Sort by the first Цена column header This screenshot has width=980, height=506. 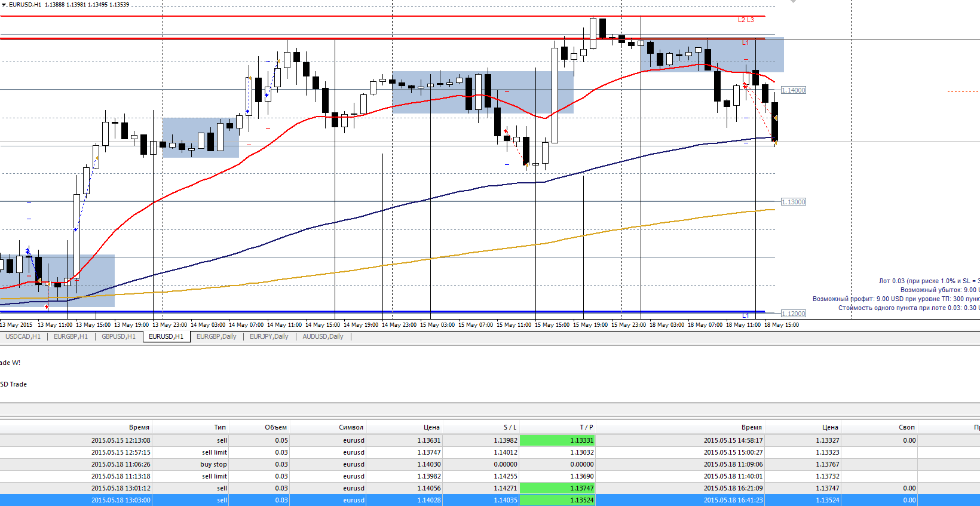pyautogui.click(x=431, y=427)
